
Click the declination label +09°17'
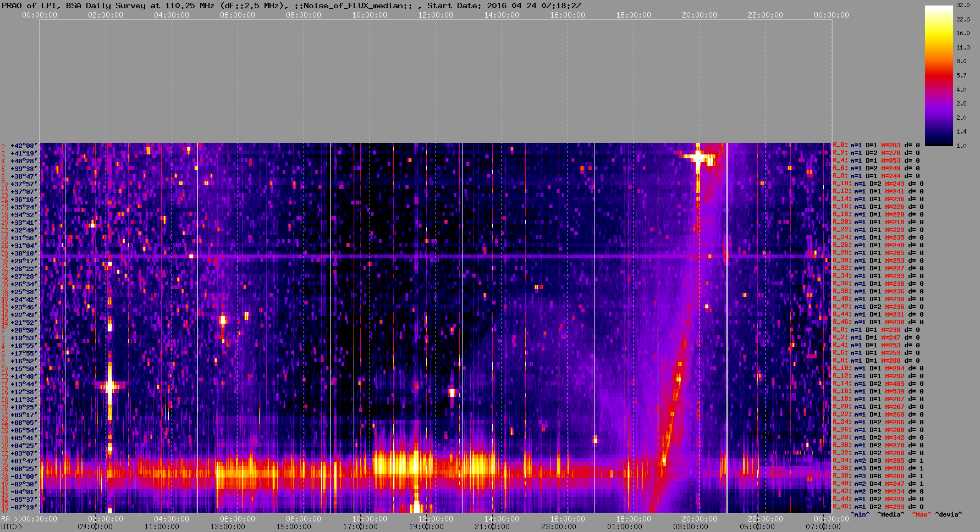tap(24, 415)
